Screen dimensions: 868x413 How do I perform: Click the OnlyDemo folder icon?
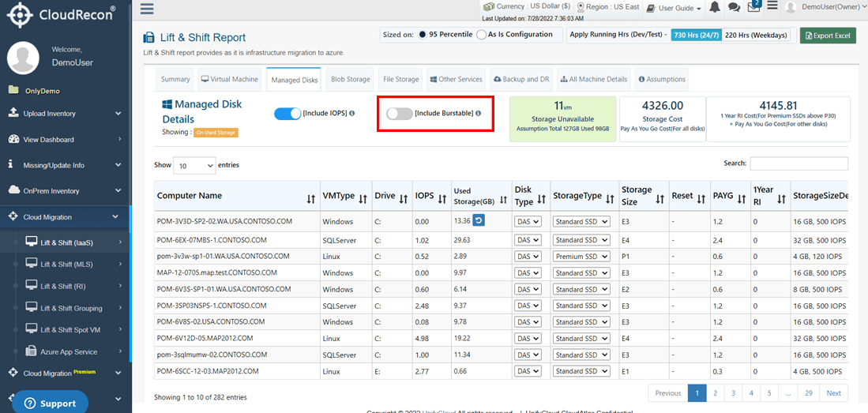click(13, 90)
